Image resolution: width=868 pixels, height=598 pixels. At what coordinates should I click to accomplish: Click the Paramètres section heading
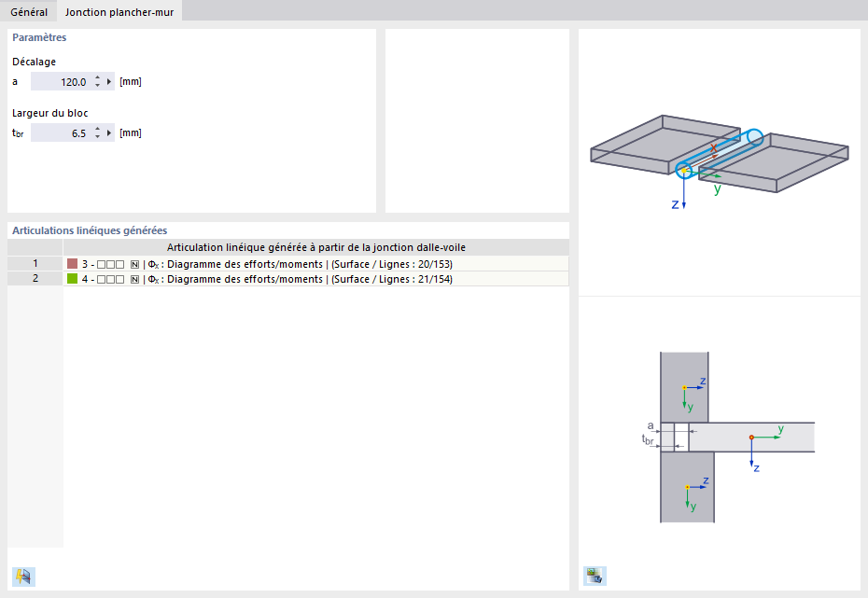click(39, 37)
